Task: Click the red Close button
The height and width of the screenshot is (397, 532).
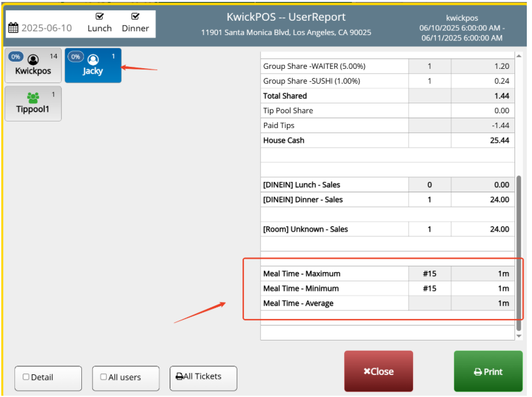Action: click(x=379, y=371)
